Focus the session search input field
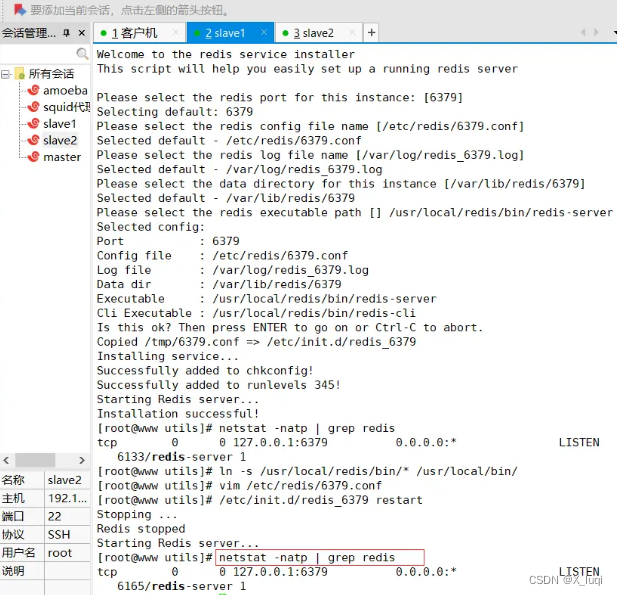Viewport: 617px width, 595px height. [38, 53]
